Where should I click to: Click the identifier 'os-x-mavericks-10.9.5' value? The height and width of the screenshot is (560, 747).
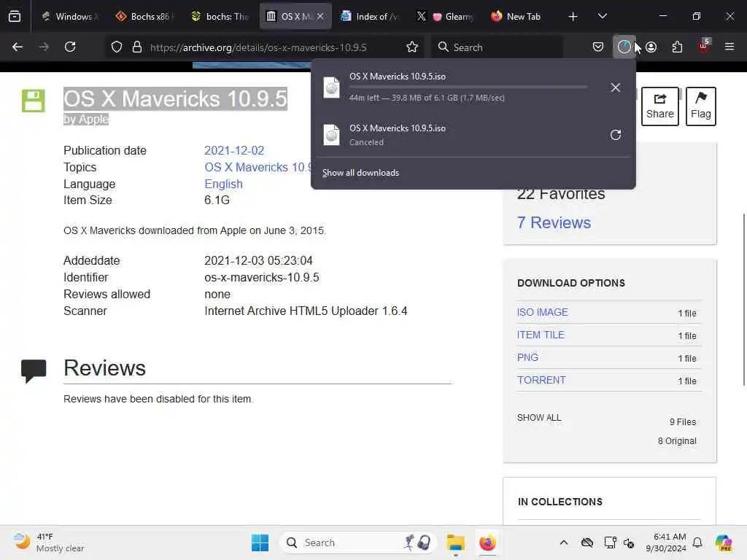pos(262,277)
